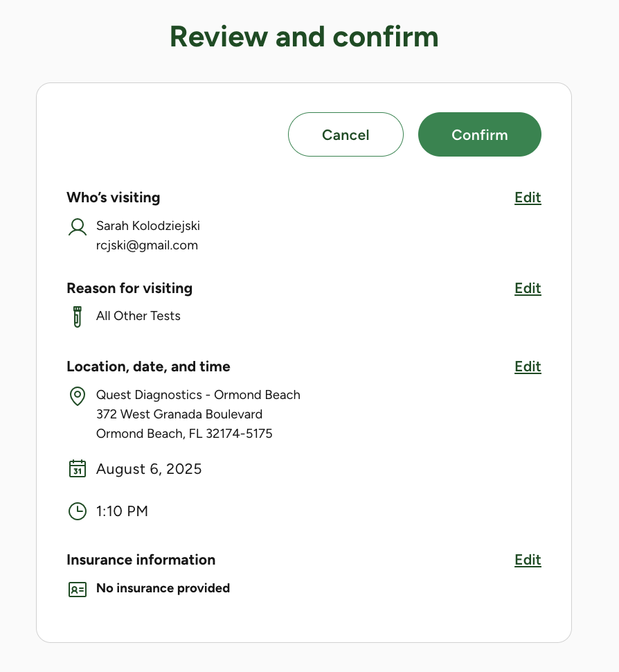This screenshot has height=672, width=619.
Task: Click the All Other Tests text
Action: point(138,316)
